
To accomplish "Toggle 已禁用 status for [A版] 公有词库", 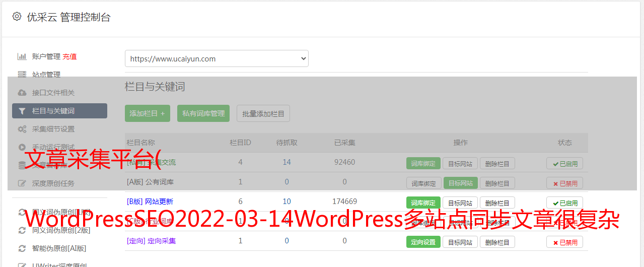I will tap(565, 183).
